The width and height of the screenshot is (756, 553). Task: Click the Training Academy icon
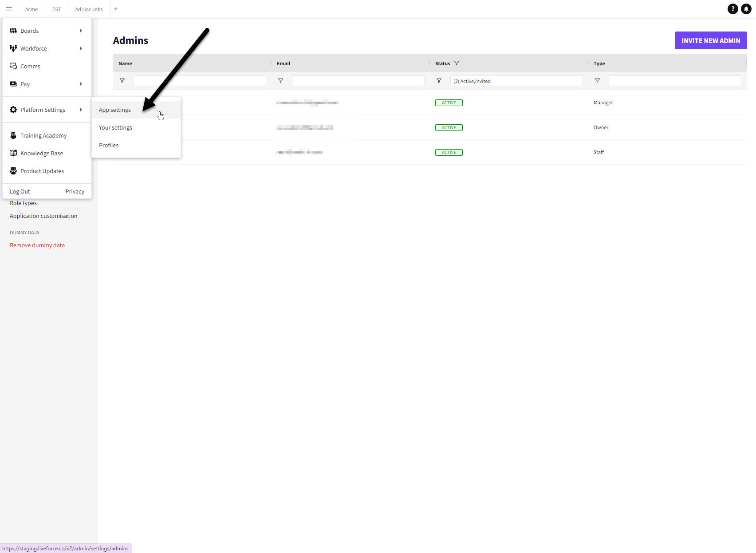click(13, 135)
